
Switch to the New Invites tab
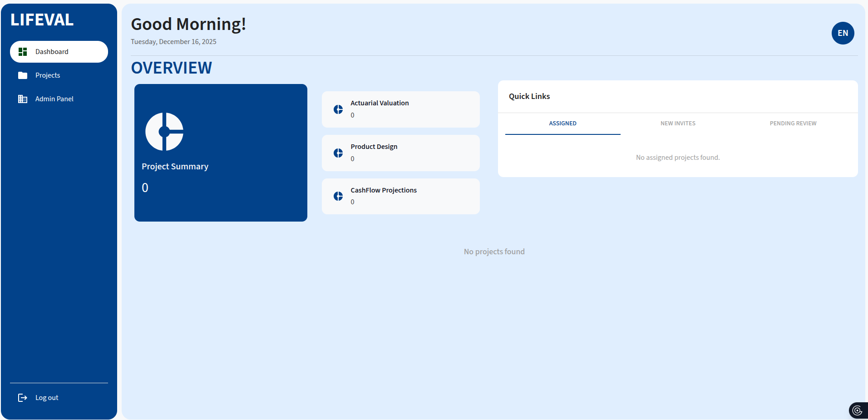coord(678,124)
